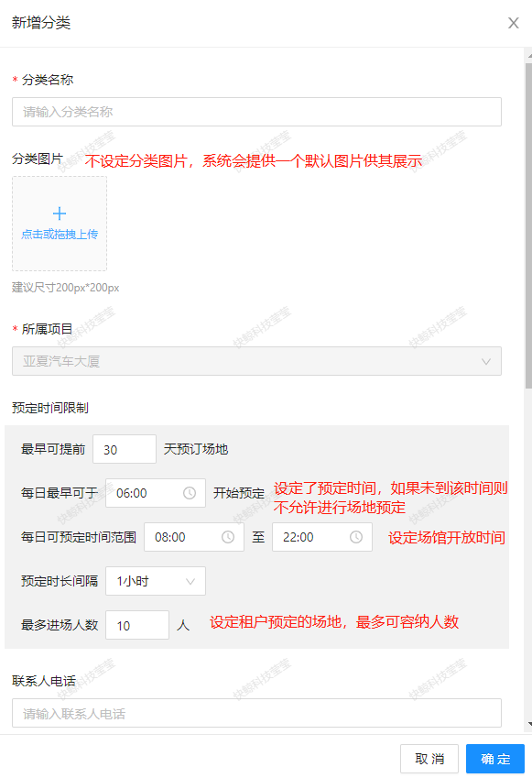Click 点击或拖拽上传 upload area text
Screen dimensions: 532x778
point(60,235)
